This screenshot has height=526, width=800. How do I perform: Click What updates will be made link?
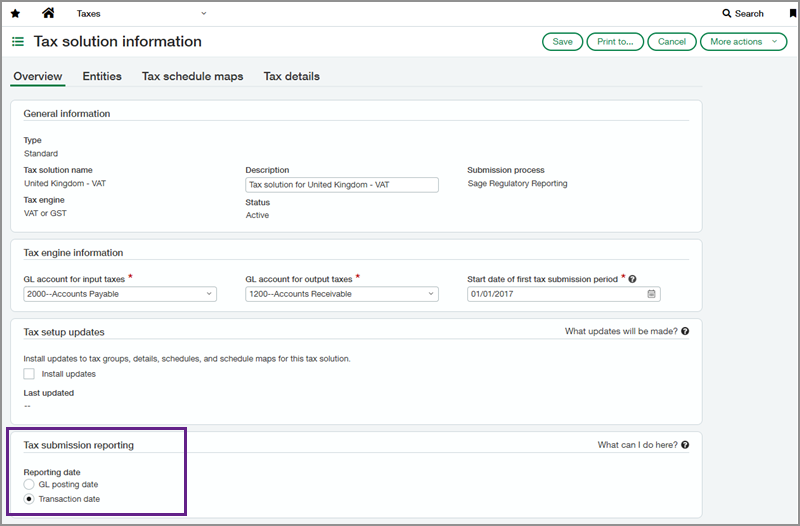[x=621, y=331]
